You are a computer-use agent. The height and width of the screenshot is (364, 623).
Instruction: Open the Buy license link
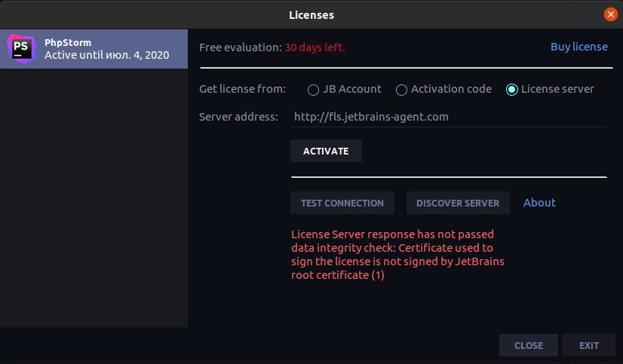579,47
